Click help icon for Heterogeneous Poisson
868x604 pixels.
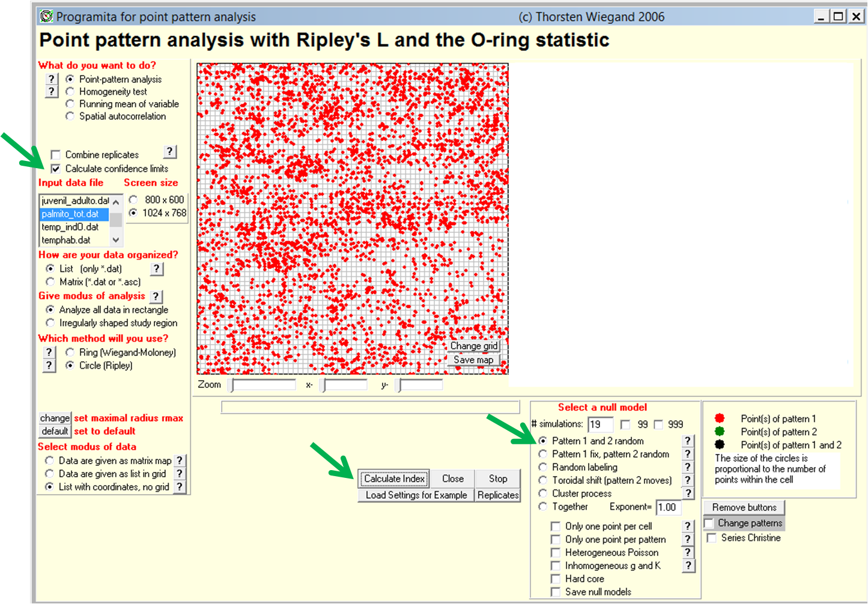pyautogui.click(x=688, y=552)
